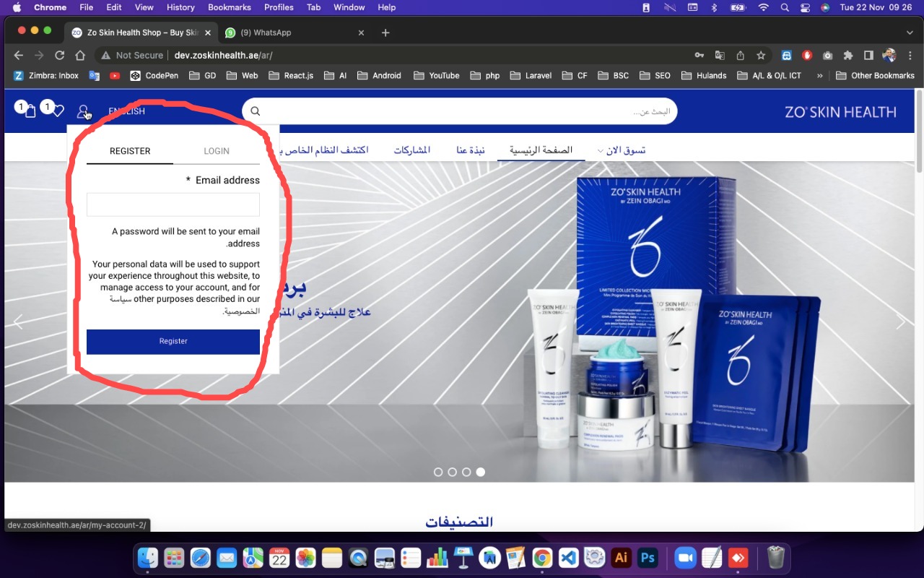
Task: Open Visual Studio Code from the dock
Action: tap(569, 558)
